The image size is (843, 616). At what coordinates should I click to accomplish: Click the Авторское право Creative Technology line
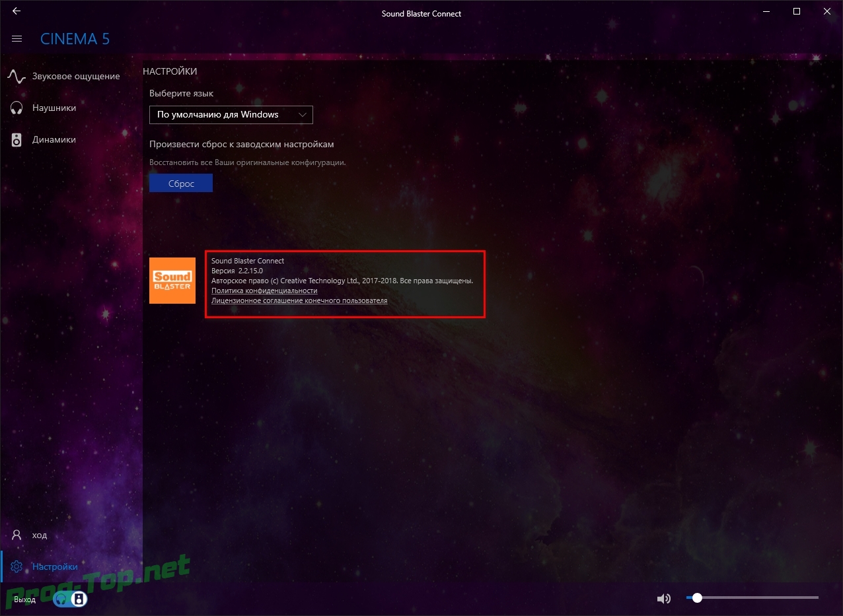(x=342, y=281)
